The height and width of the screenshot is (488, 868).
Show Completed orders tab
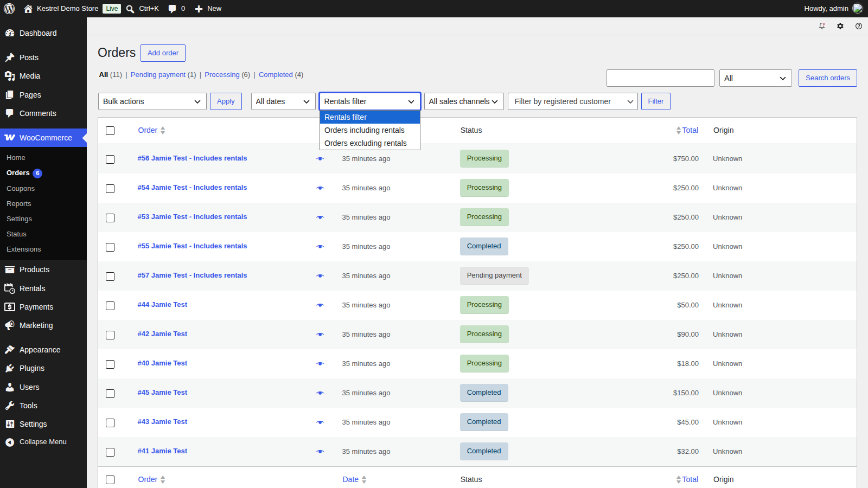[276, 75]
